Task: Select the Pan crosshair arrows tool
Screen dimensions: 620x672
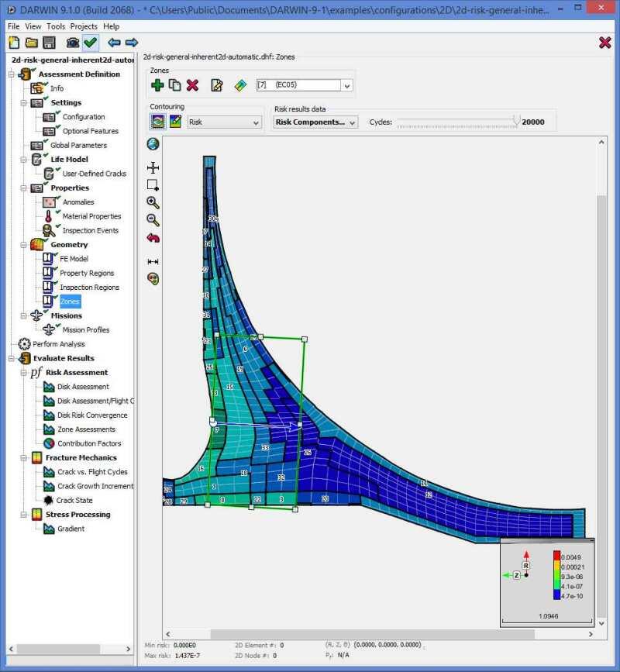Action: click(153, 167)
